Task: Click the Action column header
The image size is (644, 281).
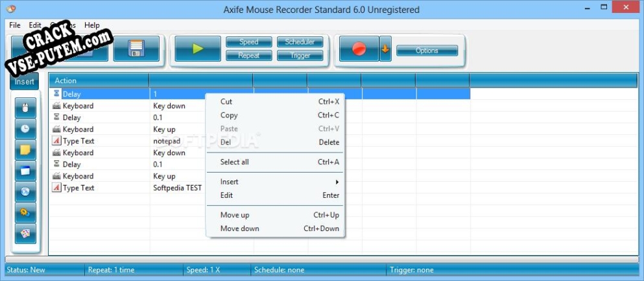Action: pyautogui.click(x=99, y=80)
